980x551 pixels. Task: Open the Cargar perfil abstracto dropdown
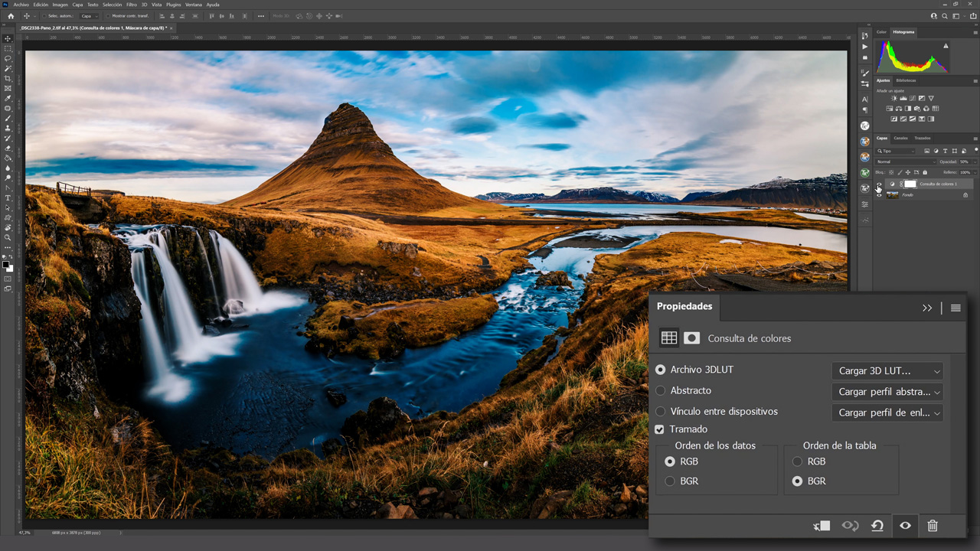point(887,391)
